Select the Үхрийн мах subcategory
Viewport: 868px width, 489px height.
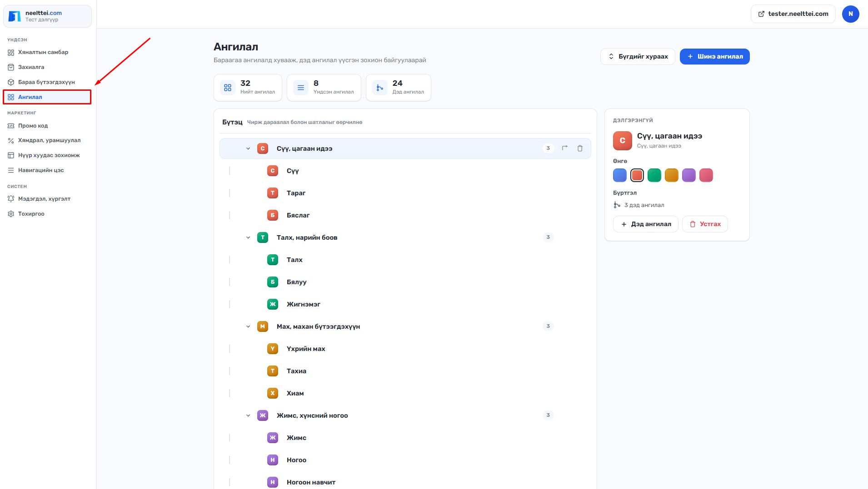coord(405,349)
